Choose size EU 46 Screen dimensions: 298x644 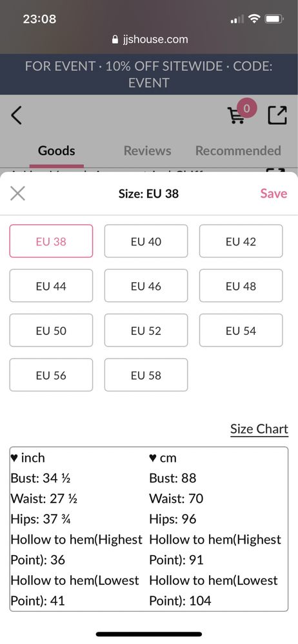pyautogui.click(x=146, y=286)
